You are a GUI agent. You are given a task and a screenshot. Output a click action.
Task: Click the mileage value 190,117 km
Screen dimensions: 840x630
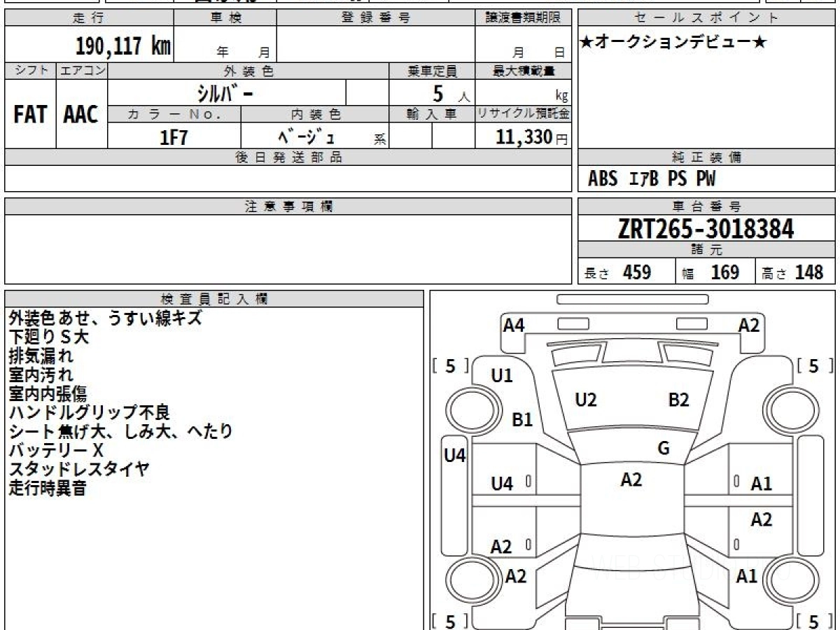(x=122, y=46)
